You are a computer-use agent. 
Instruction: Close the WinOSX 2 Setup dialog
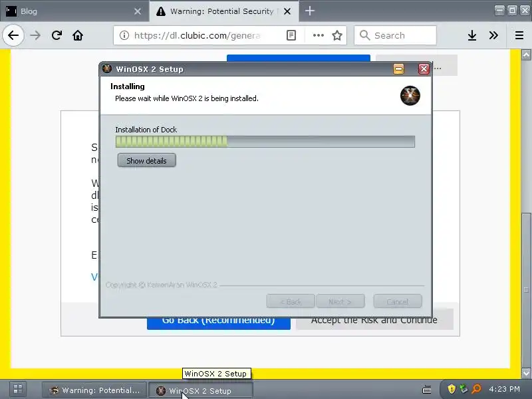(x=424, y=69)
